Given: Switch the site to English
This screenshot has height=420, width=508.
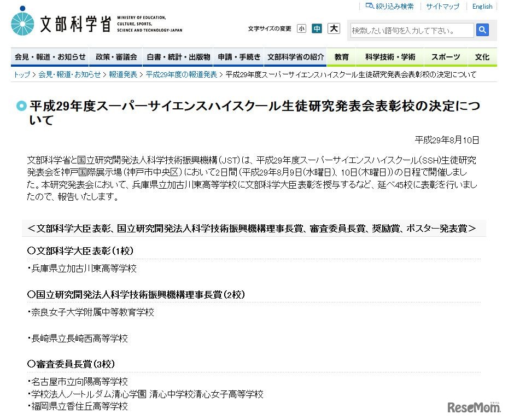Looking at the screenshot, I should 482,6.
